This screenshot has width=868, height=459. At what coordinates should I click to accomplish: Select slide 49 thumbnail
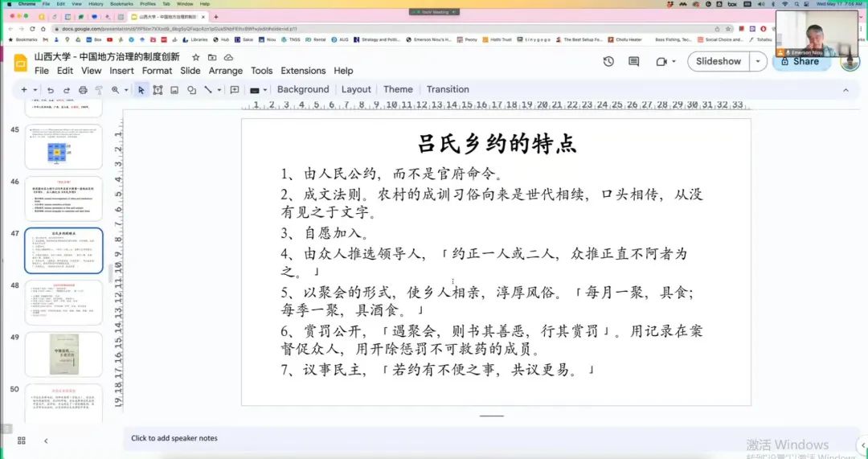(63, 355)
